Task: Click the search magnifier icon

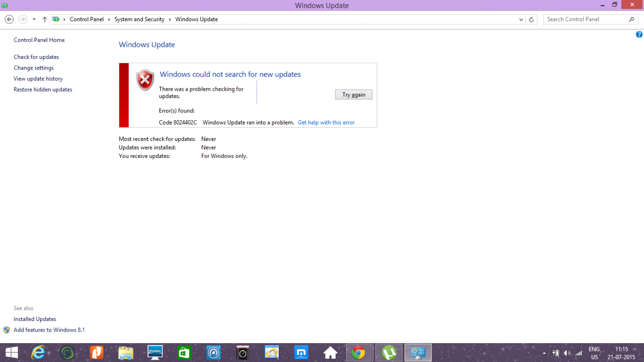Action: point(631,19)
